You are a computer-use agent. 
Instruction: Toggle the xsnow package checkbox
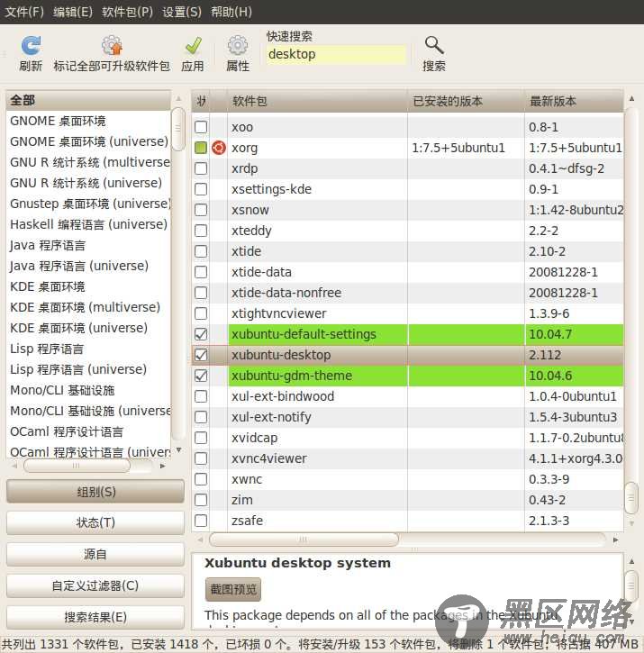coord(201,210)
